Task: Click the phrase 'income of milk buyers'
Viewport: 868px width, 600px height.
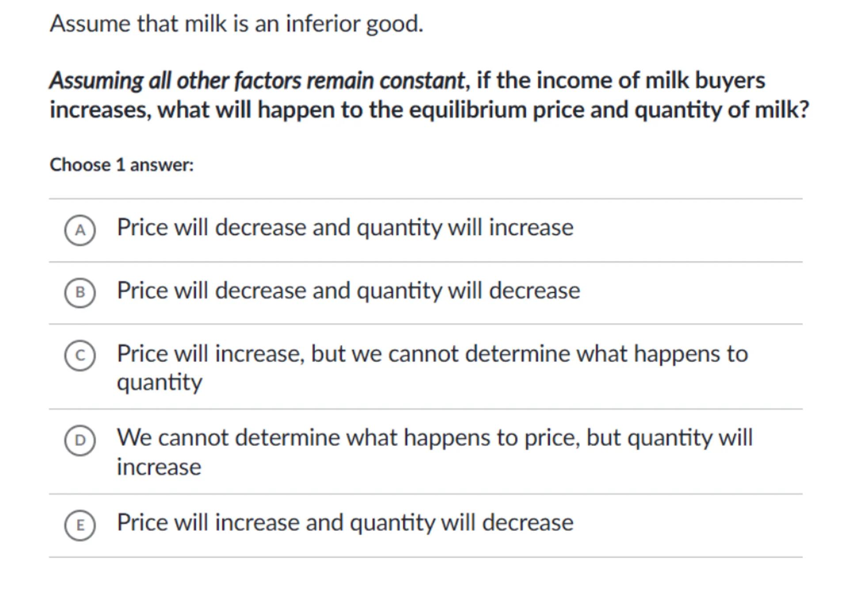Action: (651, 81)
